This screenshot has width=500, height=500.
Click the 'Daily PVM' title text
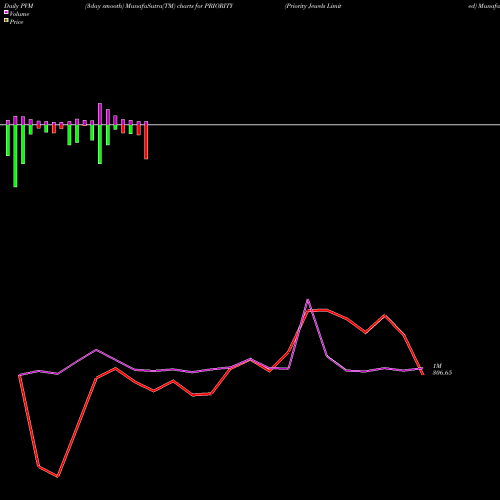pos(19,6)
